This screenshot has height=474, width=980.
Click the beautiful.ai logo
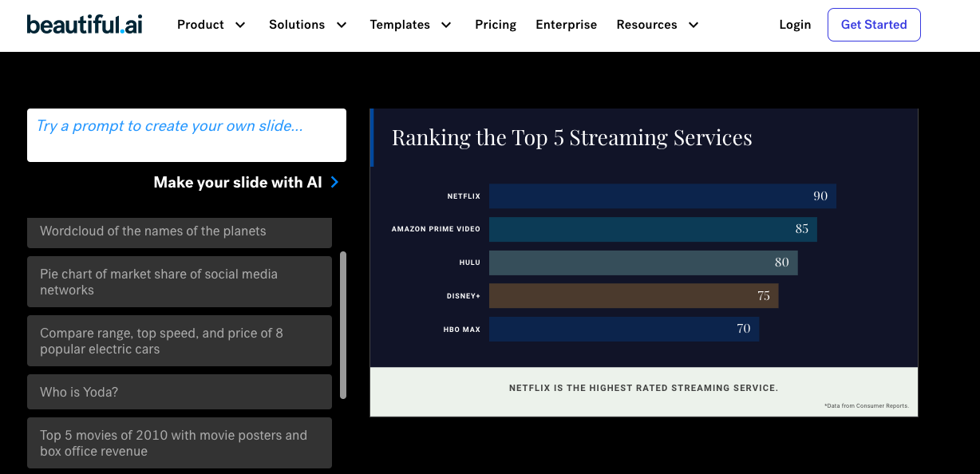(85, 25)
